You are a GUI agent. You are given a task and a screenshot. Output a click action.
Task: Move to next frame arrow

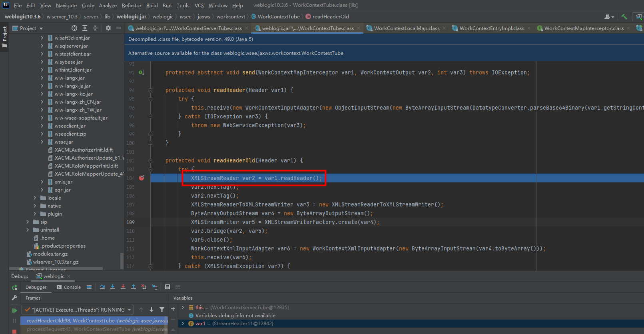coord(152,310)
